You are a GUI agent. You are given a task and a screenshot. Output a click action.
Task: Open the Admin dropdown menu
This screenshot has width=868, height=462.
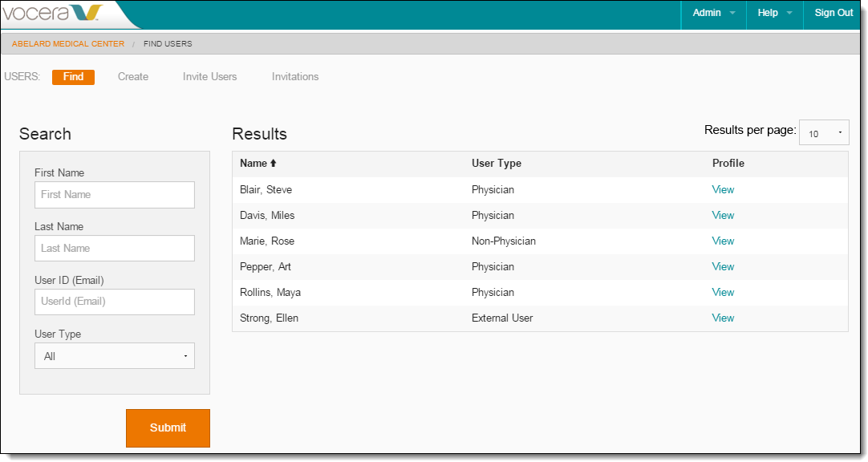click(x=713, y=13)
